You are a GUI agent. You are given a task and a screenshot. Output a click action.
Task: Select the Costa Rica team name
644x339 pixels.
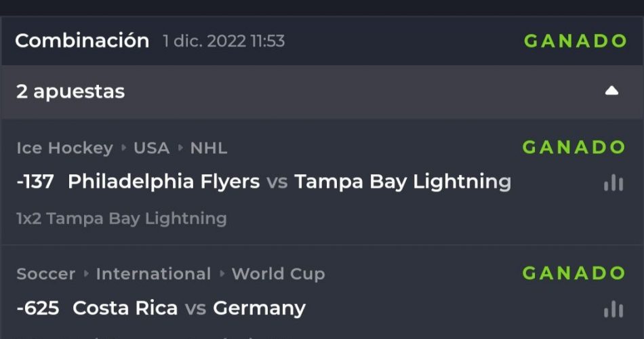click(x=125, y=308)
